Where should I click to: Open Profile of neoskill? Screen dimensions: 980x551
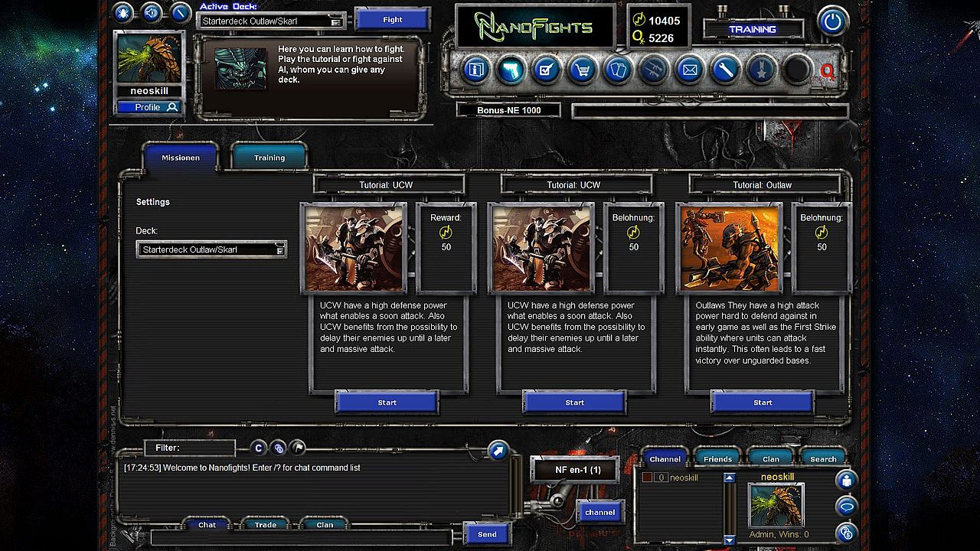(149, 107)
